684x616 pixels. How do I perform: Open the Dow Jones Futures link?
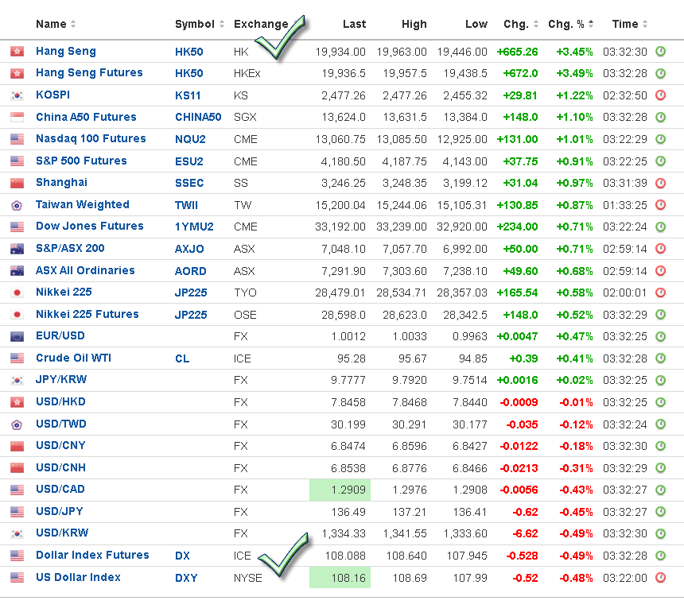pos(89,227)
